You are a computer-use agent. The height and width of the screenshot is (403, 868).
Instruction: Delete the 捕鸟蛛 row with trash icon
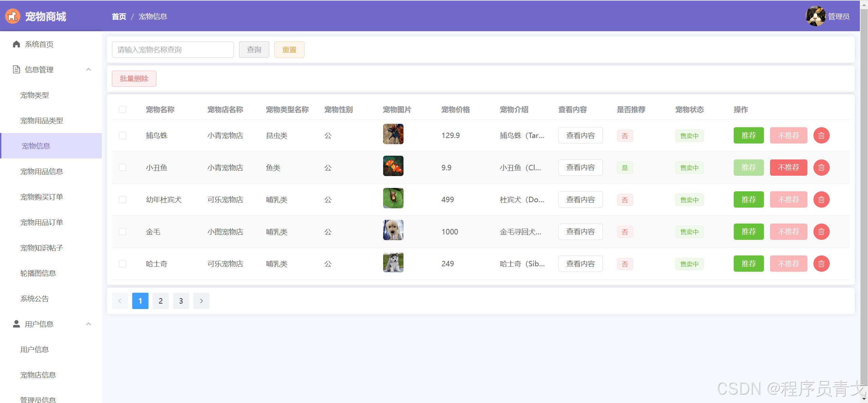821,136
